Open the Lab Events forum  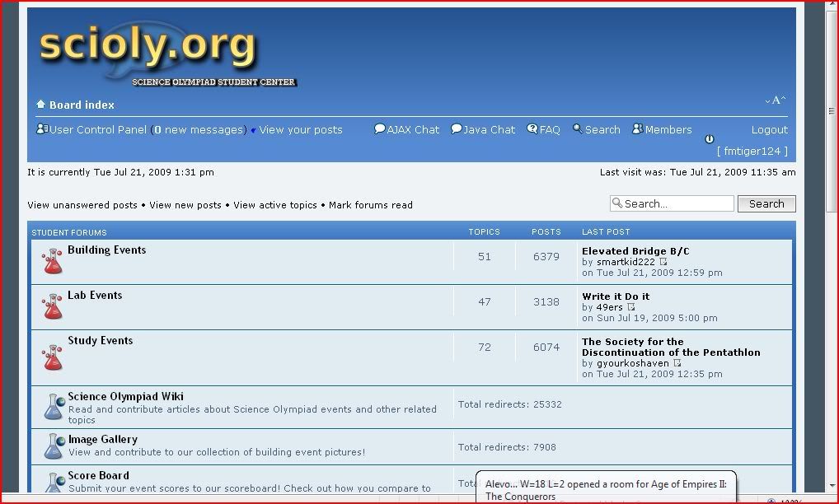95,295
